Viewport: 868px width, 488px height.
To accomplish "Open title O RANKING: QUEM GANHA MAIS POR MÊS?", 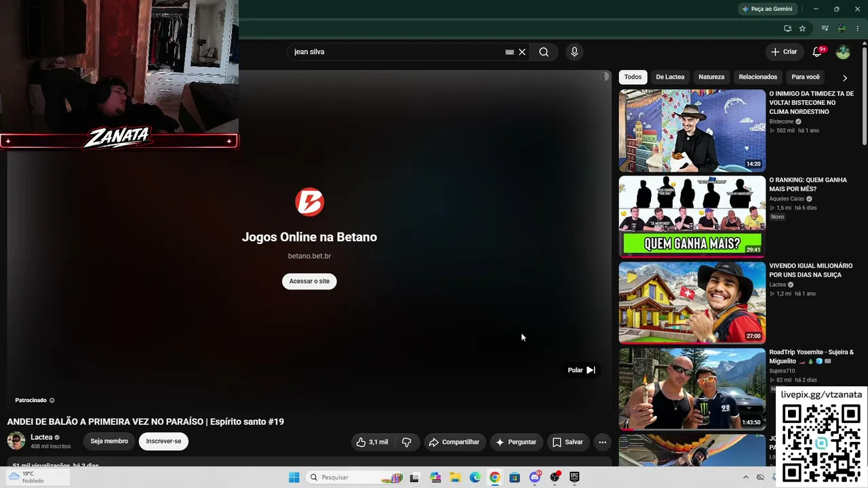I will point(808,184).
